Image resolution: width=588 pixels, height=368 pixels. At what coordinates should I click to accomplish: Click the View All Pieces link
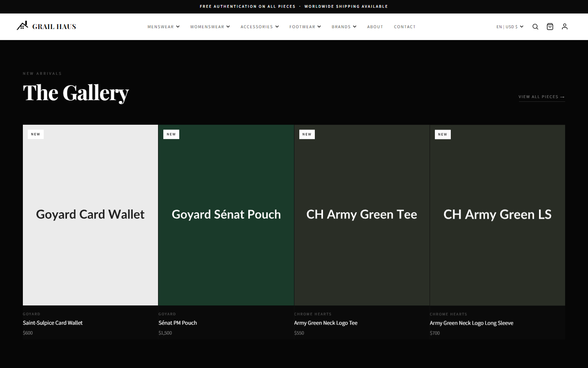pyautogui.click(x=541, y=97)
